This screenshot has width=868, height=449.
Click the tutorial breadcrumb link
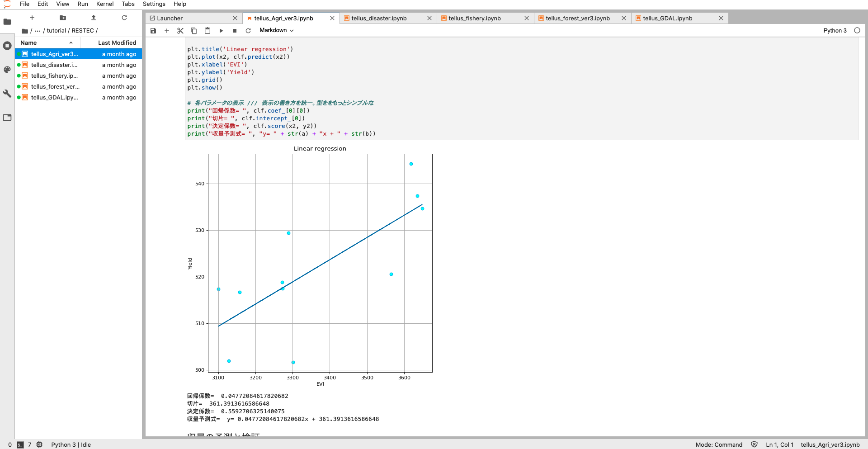pyautogui.click(x=57, y=31)
